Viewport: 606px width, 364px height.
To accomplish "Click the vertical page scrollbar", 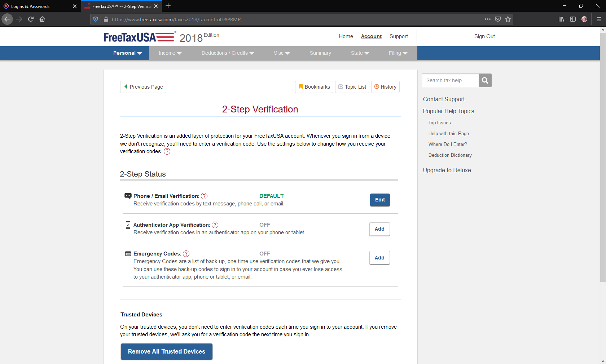I will tap(603, 157).
